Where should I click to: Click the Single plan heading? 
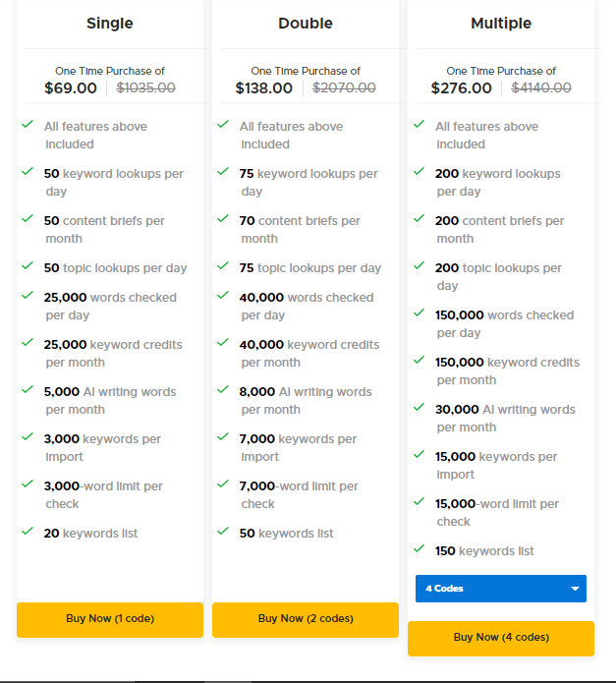[109, 23]
